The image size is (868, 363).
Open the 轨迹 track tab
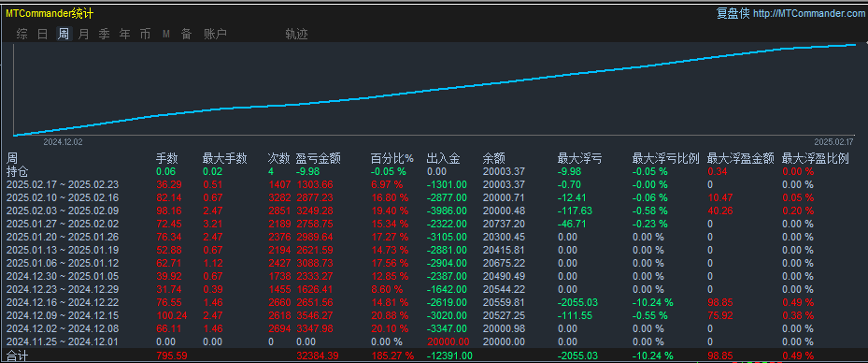tap(297, 35)
